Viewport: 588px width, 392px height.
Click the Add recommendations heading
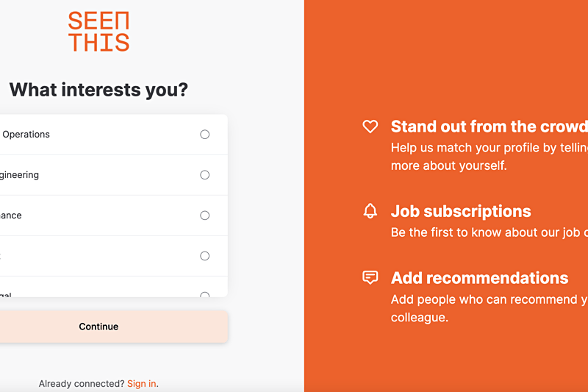click(x=480, y=278)
